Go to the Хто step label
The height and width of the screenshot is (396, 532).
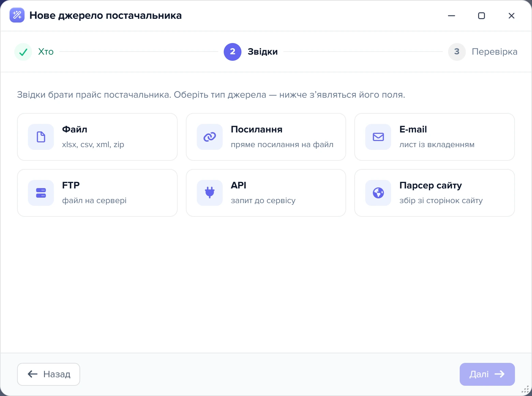(46, 52)
